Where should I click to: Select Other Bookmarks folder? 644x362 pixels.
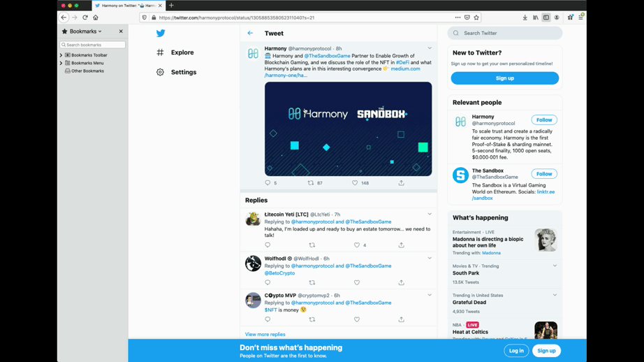coord(85,71)
